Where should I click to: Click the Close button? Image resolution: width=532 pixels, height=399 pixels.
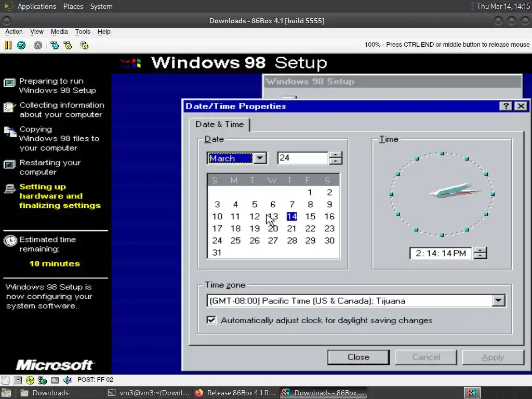point(358,357)
